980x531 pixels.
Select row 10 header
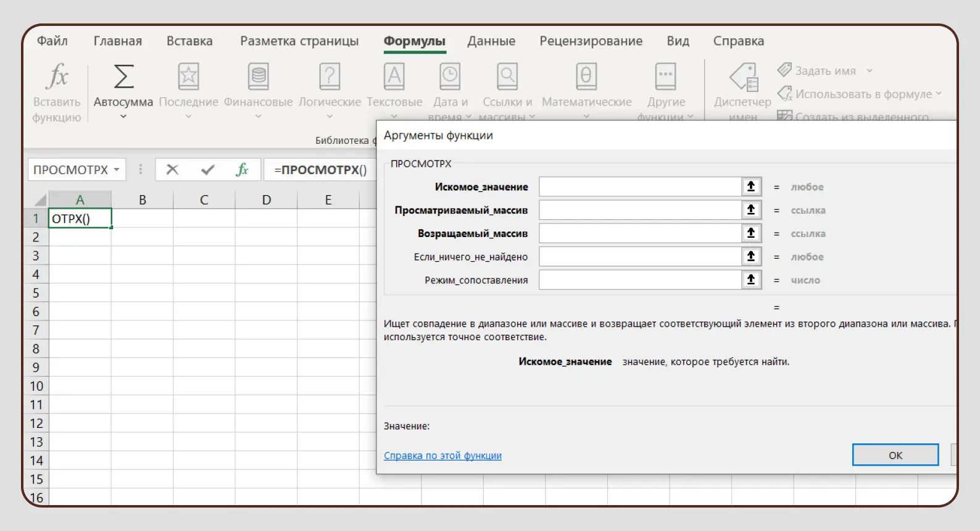click(36, 386)
